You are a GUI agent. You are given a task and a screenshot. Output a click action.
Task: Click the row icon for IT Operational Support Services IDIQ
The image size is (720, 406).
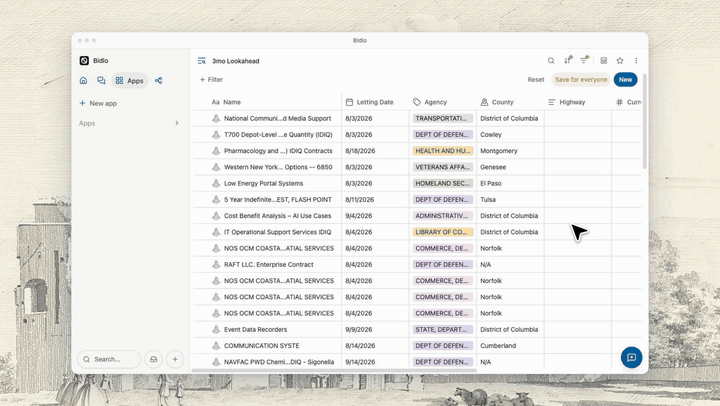pyautogui.click(x=216, y=232)
